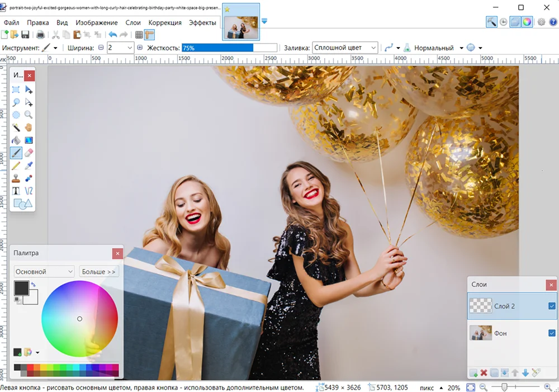Toggle the pixel grid display button
This screenshot has width=559, height=392.
point(139,35)
